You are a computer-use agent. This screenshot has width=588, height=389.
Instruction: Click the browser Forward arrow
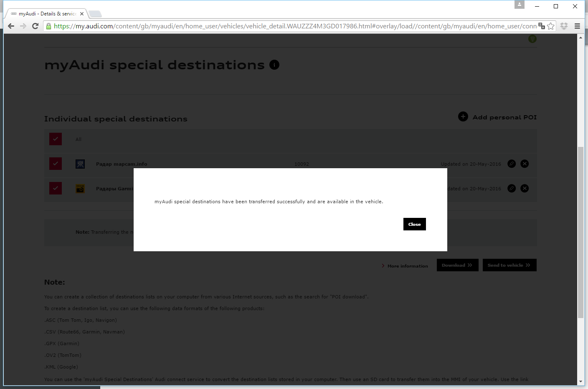[23, 26]
